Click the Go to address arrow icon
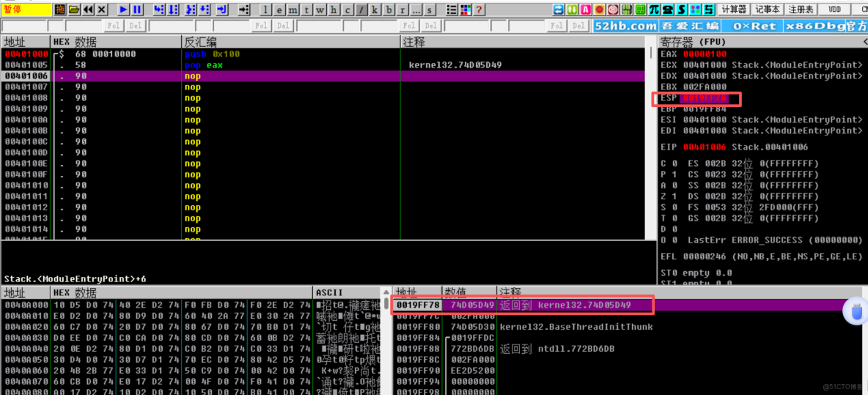This screenshot has width=868, height=395. (x=243, y=10)
